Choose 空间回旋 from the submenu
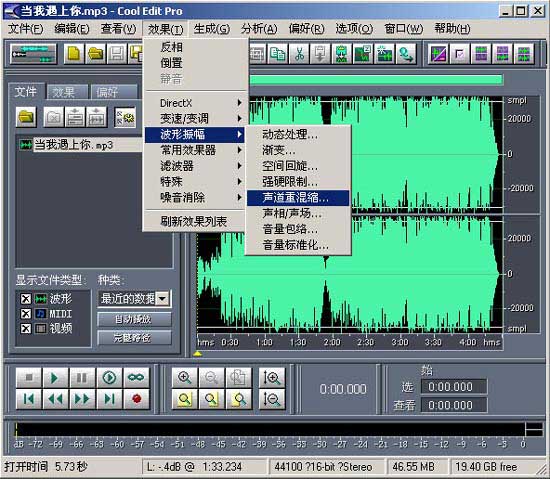Screen dimensions: 550x479 tap(298, 166)
